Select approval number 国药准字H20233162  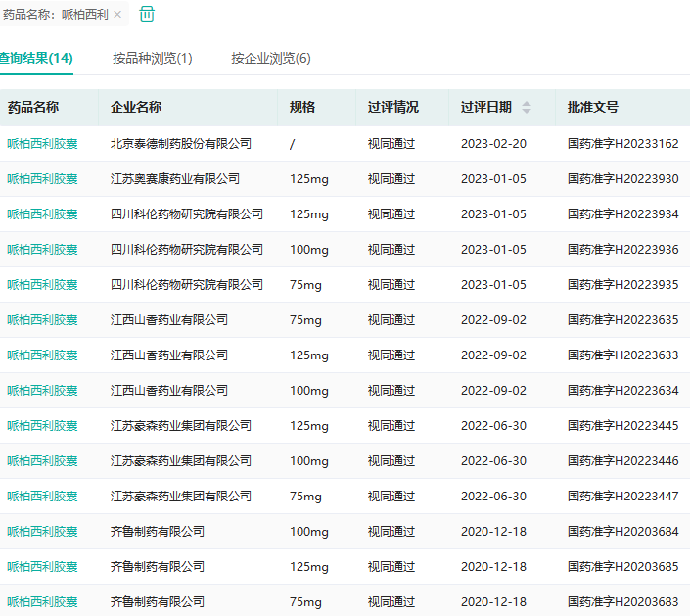coord(622,144)
